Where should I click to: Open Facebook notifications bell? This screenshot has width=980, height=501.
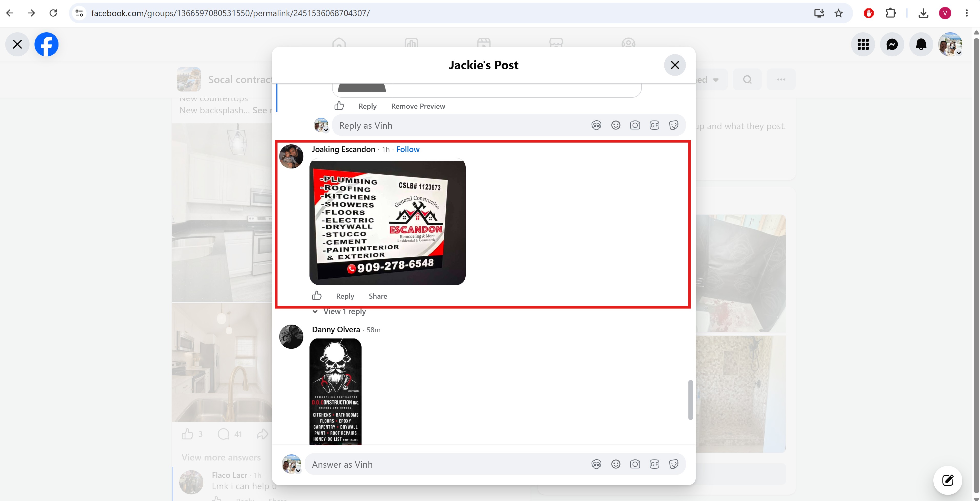pos(921,45)
